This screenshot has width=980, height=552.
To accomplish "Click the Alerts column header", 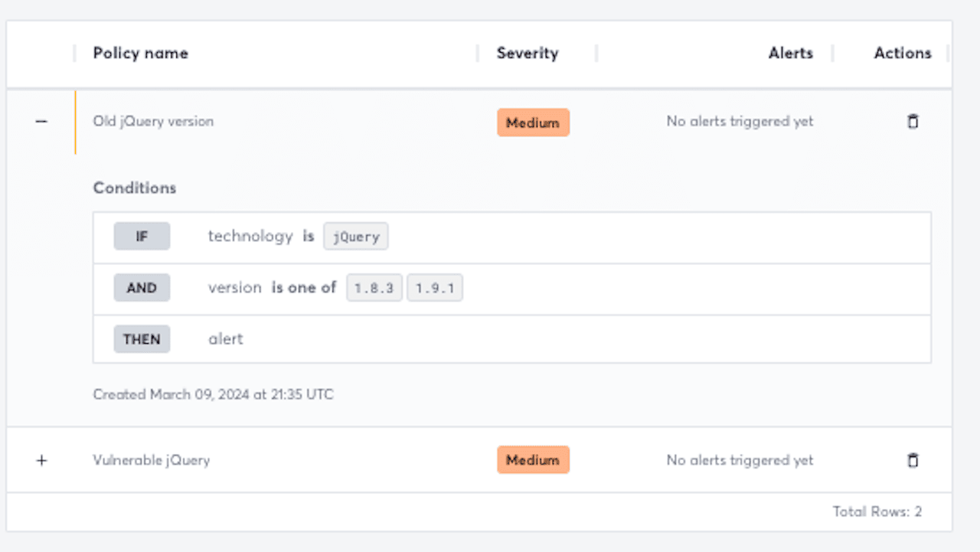I will coord(790,53).
